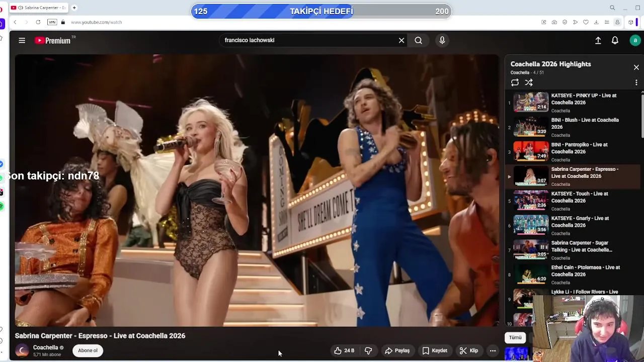The width and height of the screenshot is (644, 362).
Task: Select Ethel Cain - Ptolemaea in playlist
Action: pyautogui.click(x=574, y=275)
